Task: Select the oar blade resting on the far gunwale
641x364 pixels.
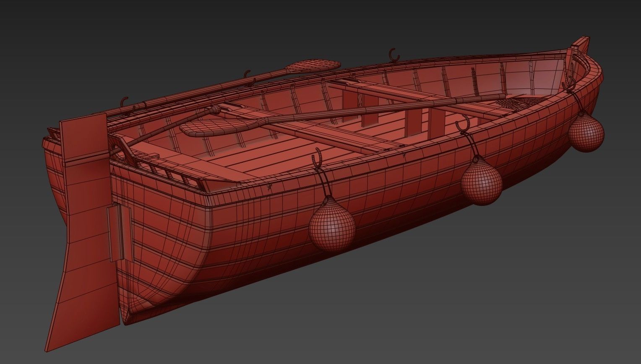Action: 313,66
